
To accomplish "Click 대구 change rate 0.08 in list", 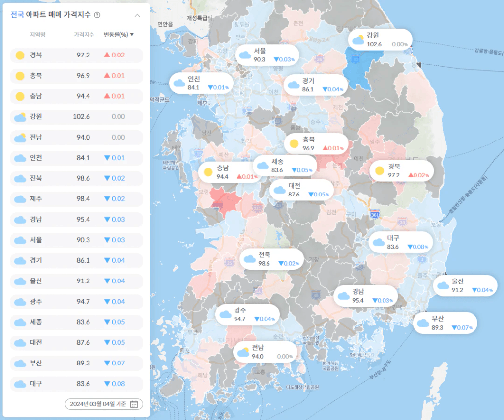I will coord(115,384).
